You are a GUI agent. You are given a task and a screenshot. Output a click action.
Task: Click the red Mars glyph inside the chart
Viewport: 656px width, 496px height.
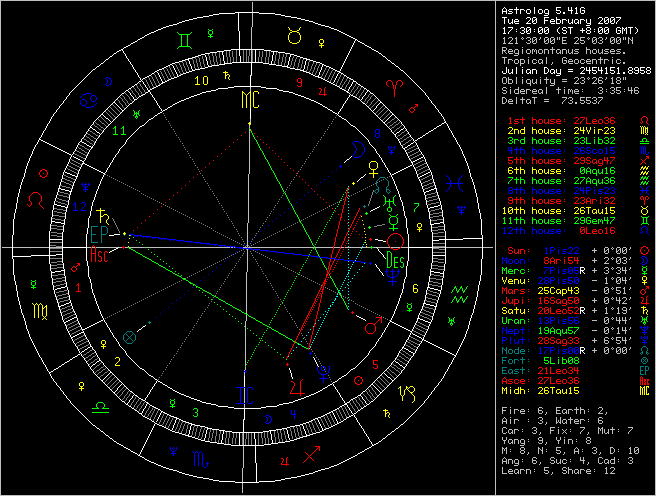pos(371,325)
